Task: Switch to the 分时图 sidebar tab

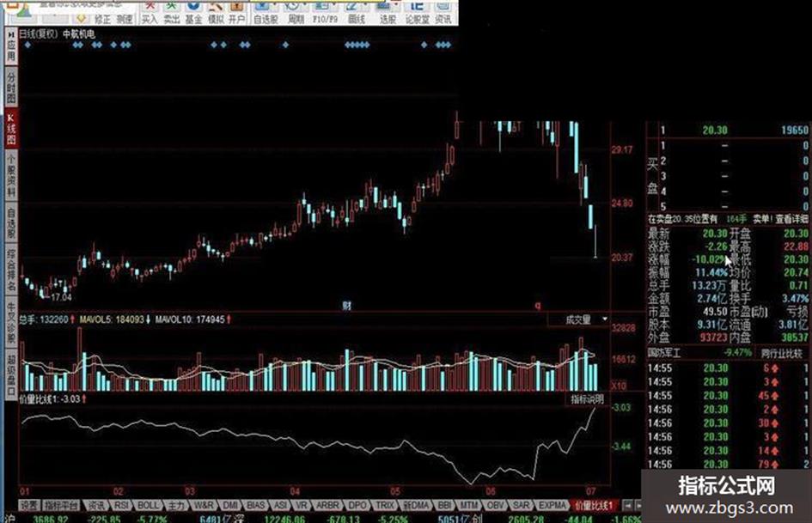Action: pos(11,87)
